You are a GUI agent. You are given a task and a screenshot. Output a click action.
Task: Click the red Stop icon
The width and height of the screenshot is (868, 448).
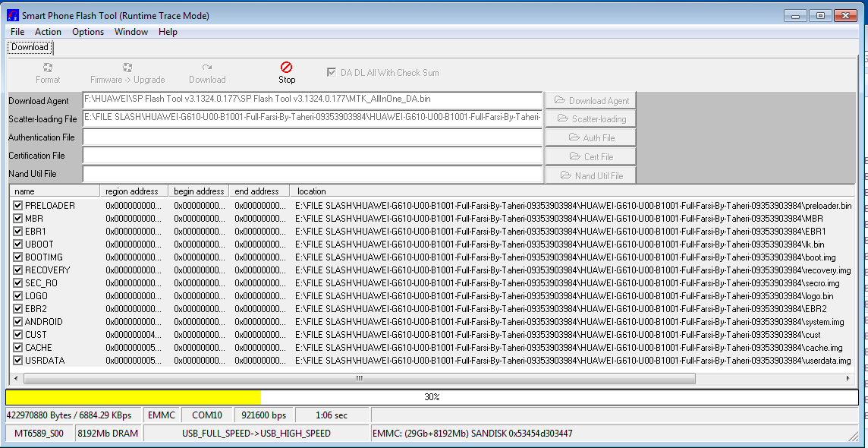pos(287,68)
